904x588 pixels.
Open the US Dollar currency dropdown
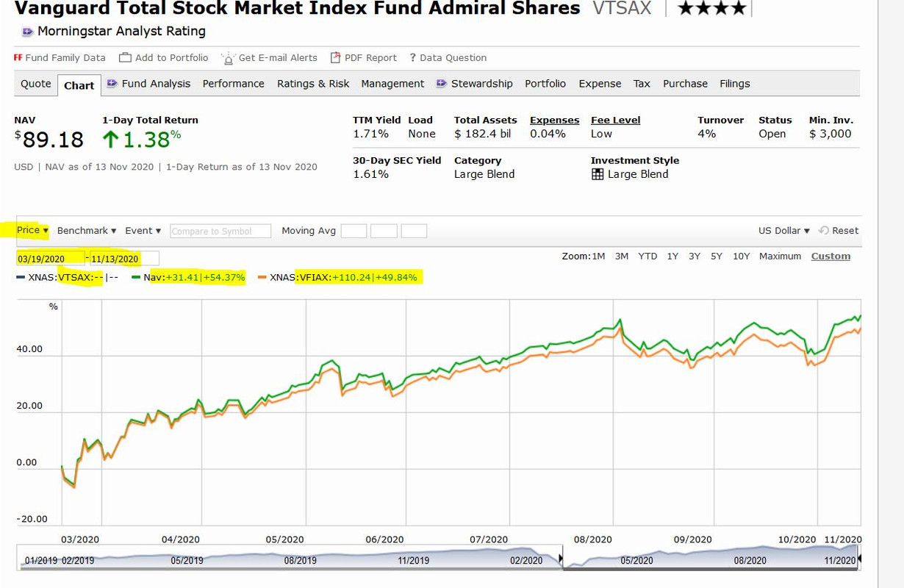tap(783, 231)
